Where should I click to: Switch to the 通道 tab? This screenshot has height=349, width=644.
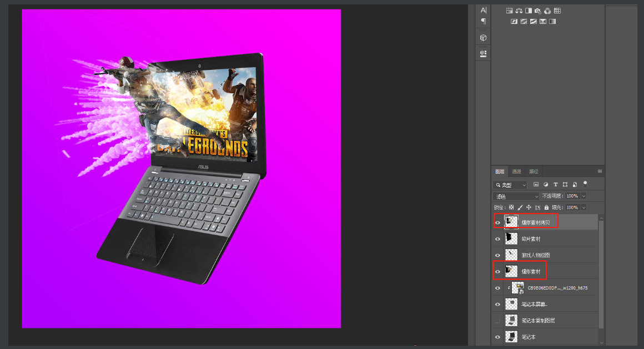[517, 171]
